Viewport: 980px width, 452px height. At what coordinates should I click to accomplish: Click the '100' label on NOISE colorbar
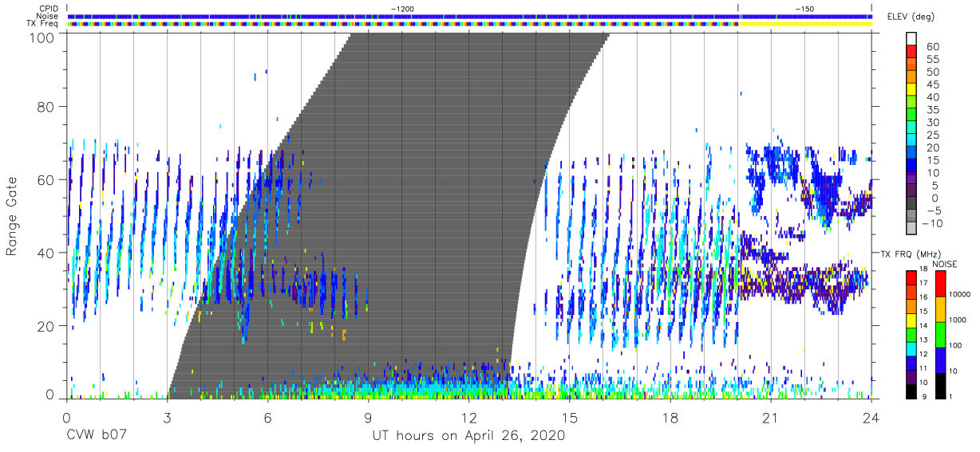click(x=955, y=345)
